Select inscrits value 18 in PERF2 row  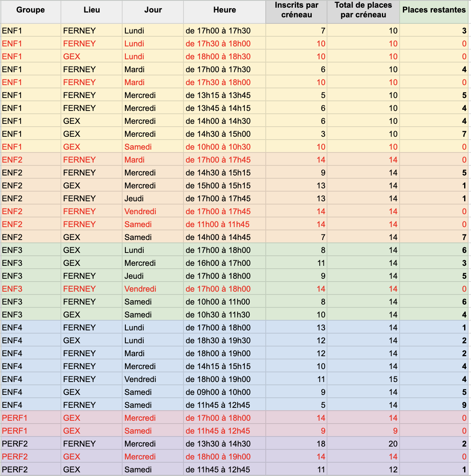(x=296, y=444)
